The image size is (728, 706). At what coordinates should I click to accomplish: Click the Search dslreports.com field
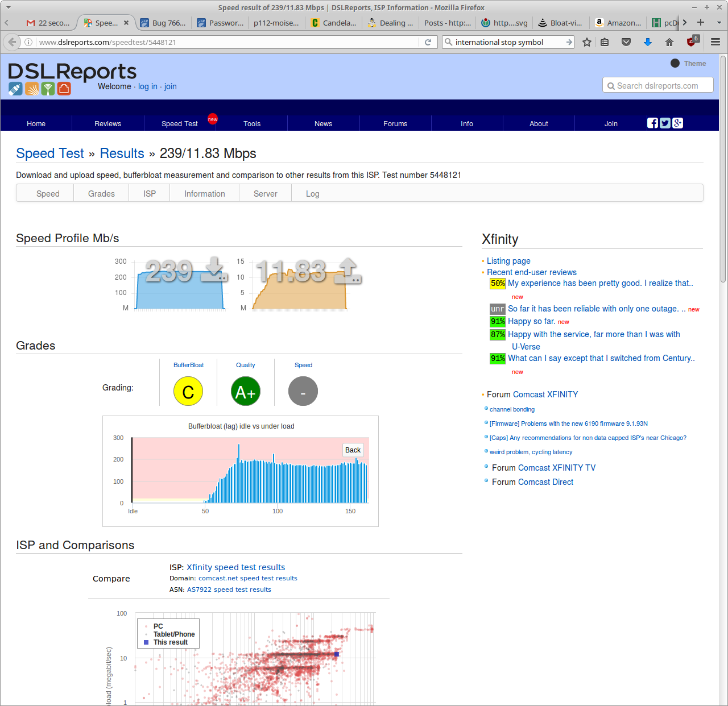(x=658, y=85)
